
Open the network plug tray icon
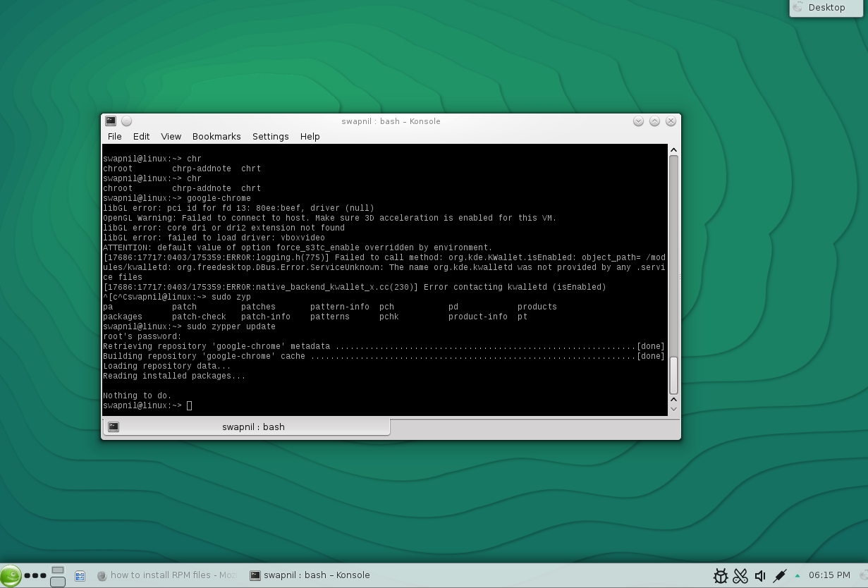[x=779, y=576]
